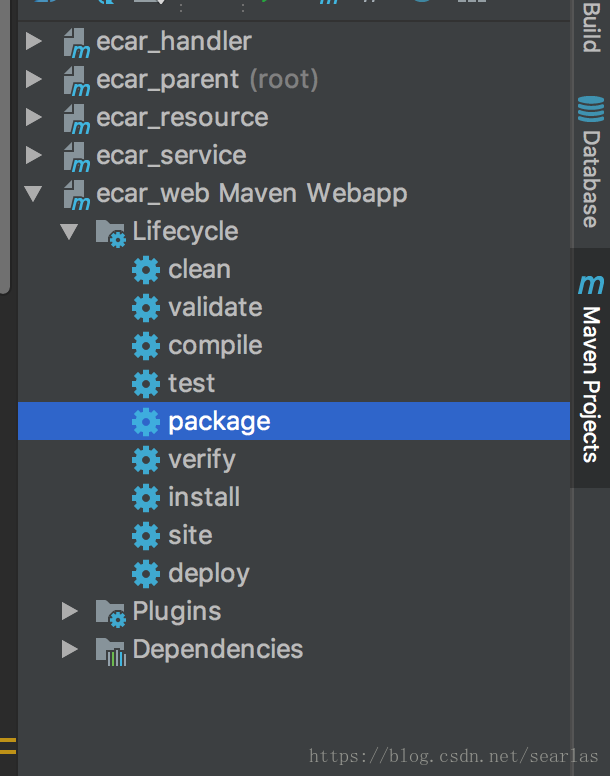Click the Database tool window icon
The width and height of the screenshot is (610, 776).
click(x=591, y=109)
